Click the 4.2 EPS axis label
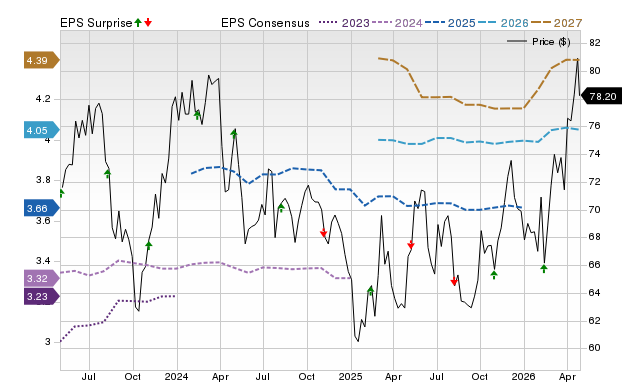This screenshot has width=640, height=382. pyautogui.click(x=43, y=99)
